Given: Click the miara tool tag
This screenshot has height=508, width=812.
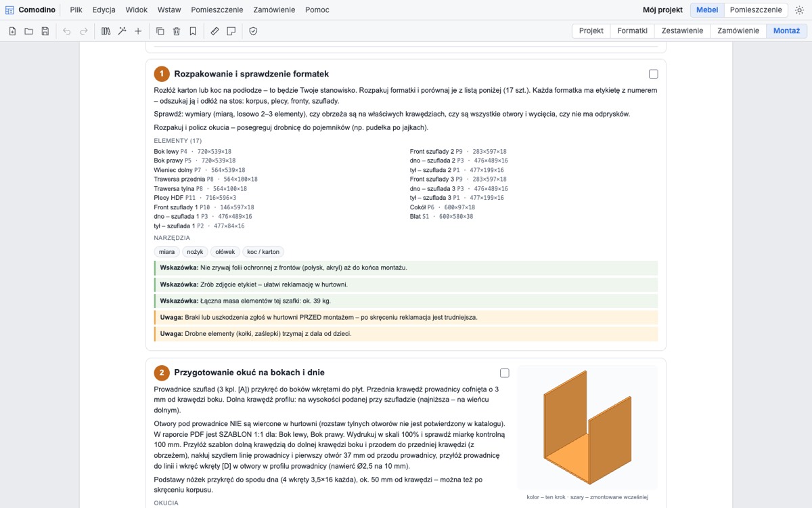Looking at the screenshot, I should [167, 252].
